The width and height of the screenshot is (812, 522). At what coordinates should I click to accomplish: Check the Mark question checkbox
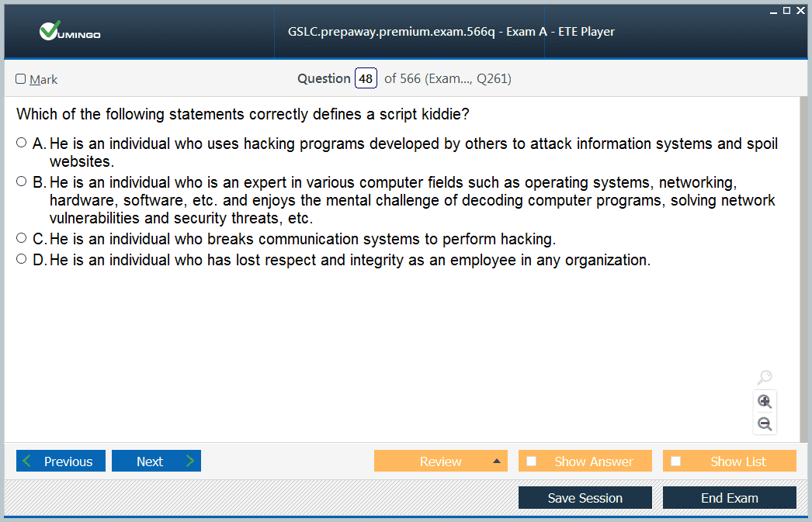(21, 78)
